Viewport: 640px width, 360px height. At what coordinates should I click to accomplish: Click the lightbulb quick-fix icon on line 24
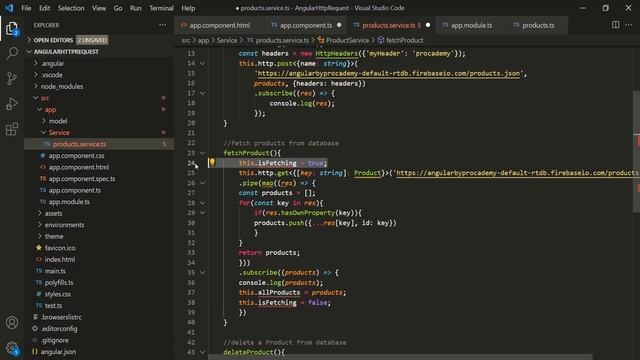[212, 162]
